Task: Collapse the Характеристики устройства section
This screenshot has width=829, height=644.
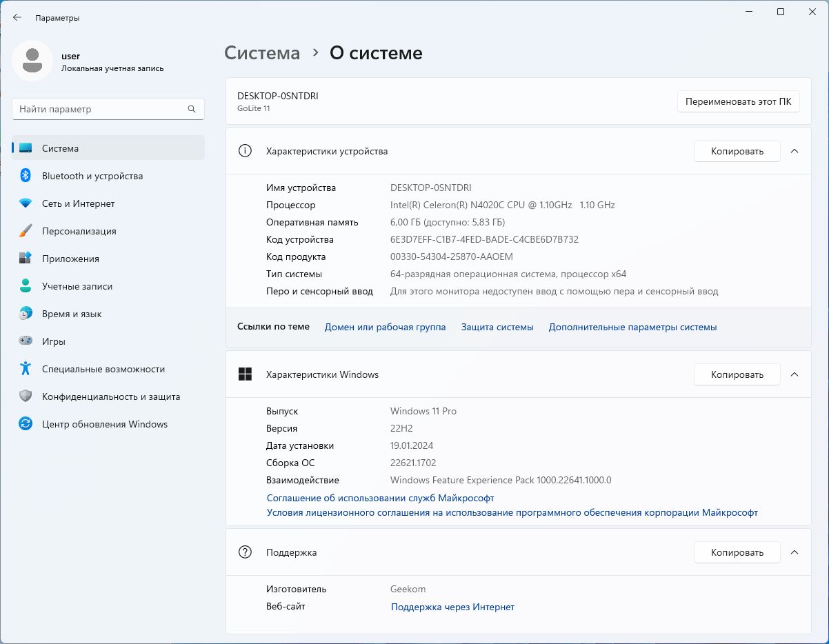Action: pos(795,151)
